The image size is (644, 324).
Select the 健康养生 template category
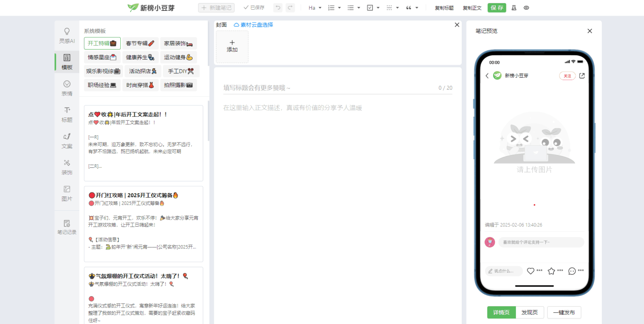coord(140,57)
